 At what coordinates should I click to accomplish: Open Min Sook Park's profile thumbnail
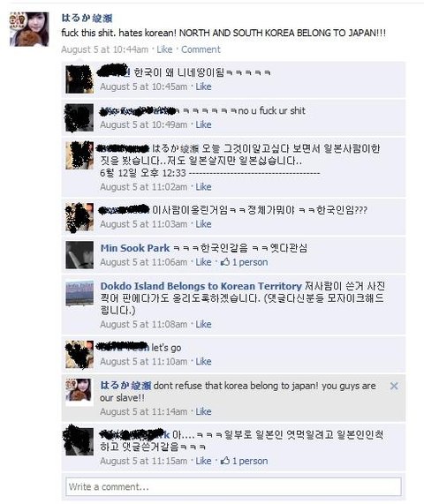click(79, 255)
